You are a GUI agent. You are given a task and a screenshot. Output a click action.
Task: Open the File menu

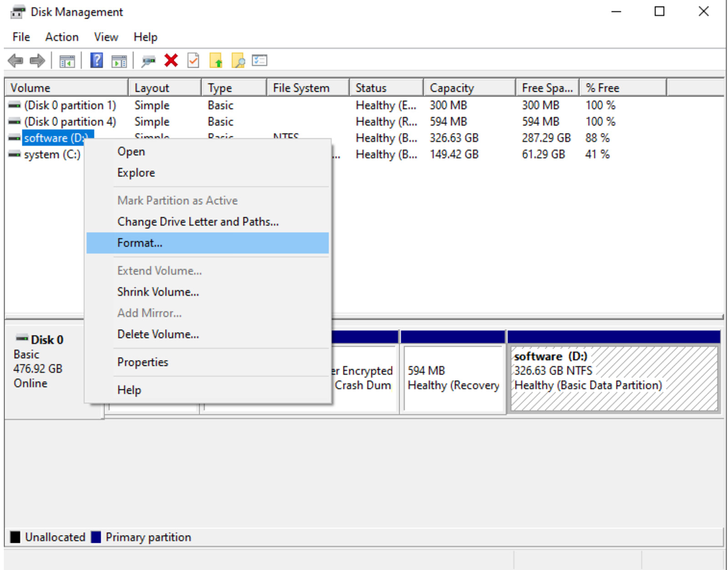21,37
